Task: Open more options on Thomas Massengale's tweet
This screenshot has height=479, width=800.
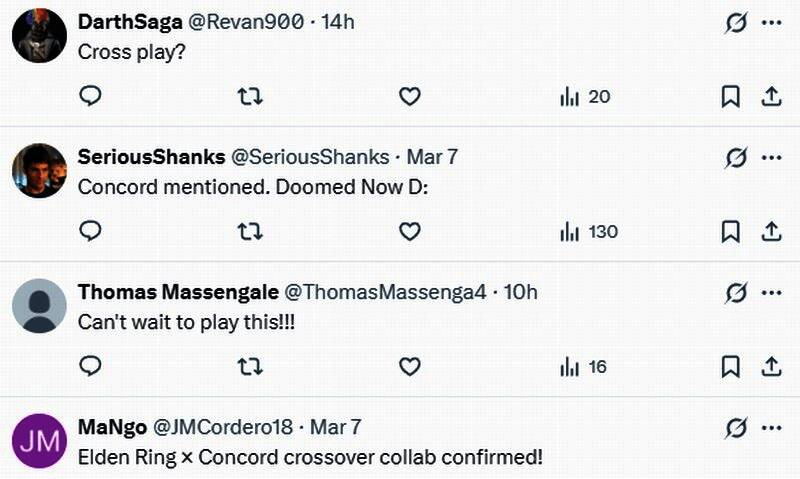Action: tap(771, 292)
